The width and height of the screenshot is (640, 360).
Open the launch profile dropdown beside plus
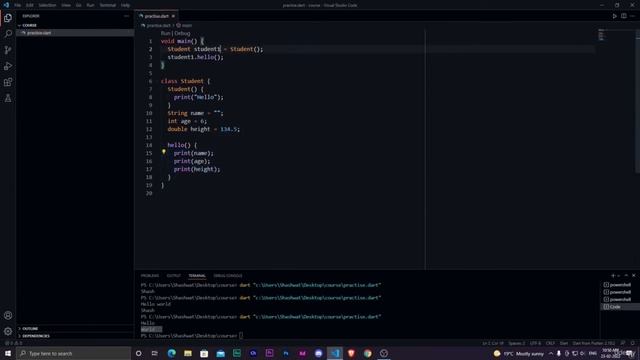tap(618, 276)
